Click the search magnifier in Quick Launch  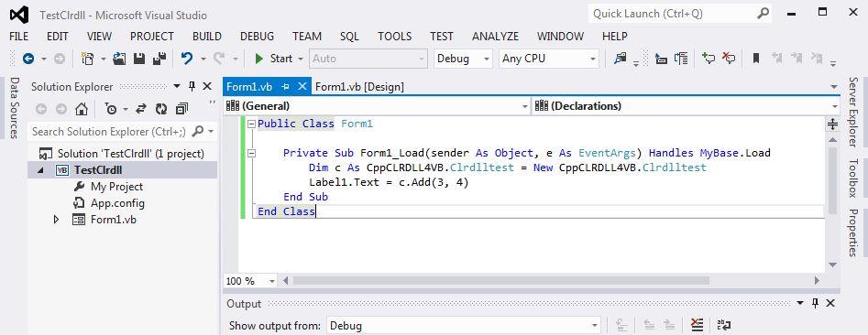pyautogui.click(x=763, y=13)
